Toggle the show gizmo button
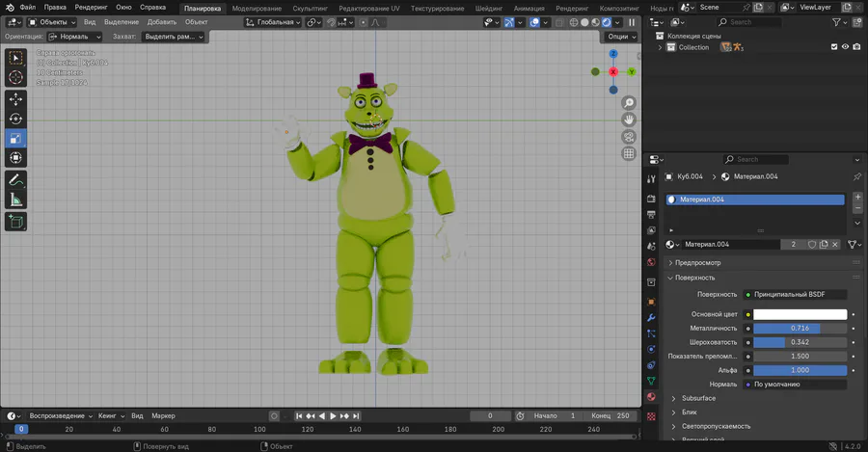Screen dimensions: 868x452 tap(509, 22)
